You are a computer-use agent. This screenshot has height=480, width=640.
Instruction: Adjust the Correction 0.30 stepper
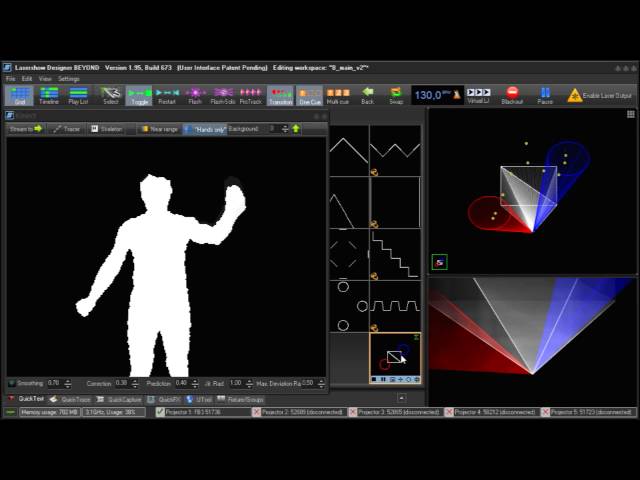[135, 383]
